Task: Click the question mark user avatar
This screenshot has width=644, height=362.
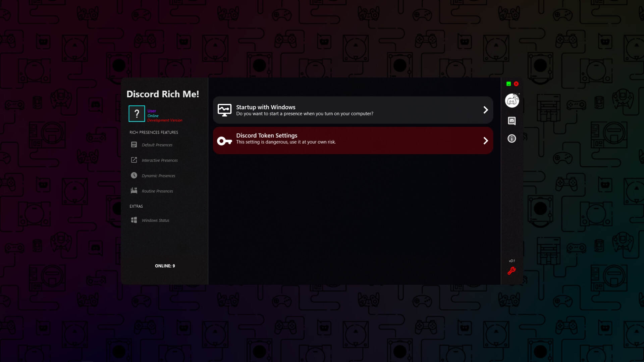Action: coord(137,114)
